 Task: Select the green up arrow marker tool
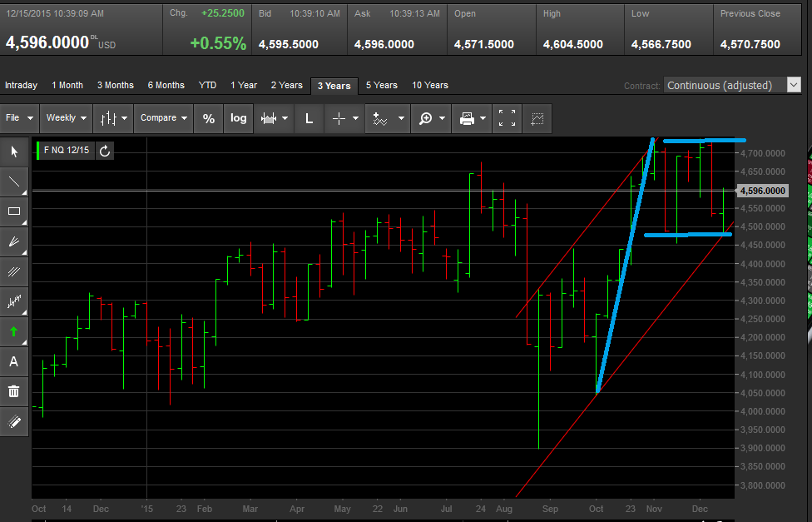[14, 331]
